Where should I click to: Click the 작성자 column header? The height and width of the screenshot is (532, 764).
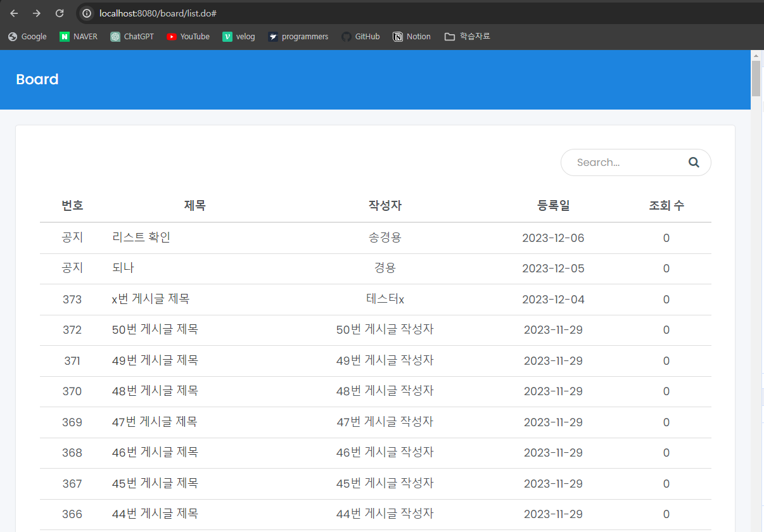385,206
